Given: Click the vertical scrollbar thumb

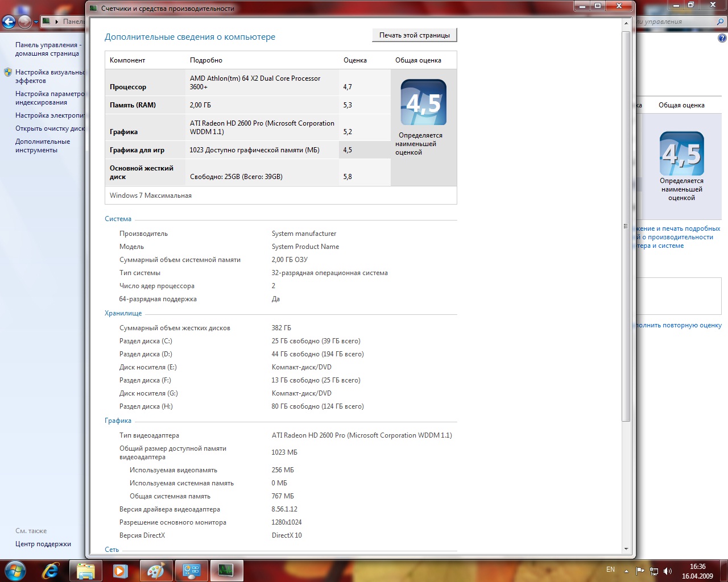Looking at the screenshot, I should (x=626, y=226).
